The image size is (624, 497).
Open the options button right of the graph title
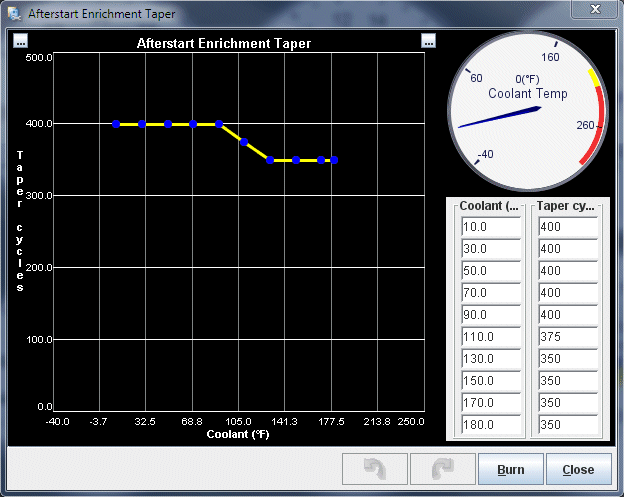coord(428,41)
